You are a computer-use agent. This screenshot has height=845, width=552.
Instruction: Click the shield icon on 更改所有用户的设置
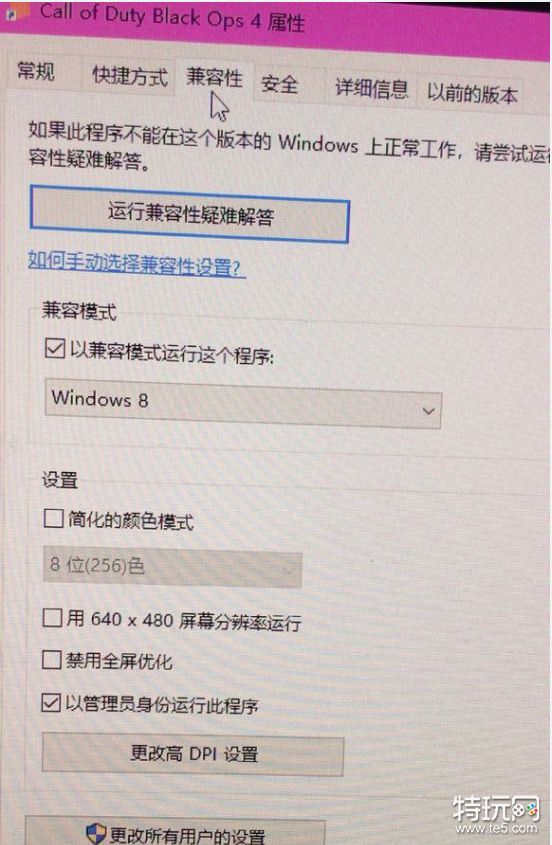pyautogui.click(x=96, y=833)
